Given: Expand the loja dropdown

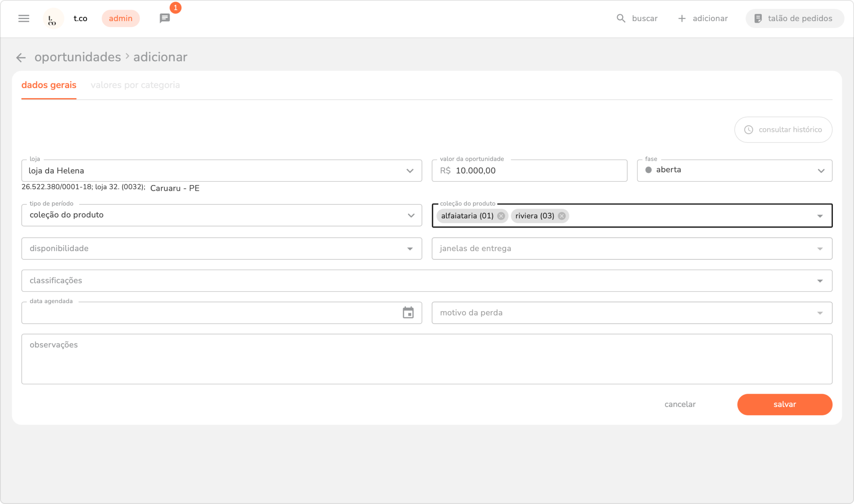Looking at the screenshot, I should point(410,171).
